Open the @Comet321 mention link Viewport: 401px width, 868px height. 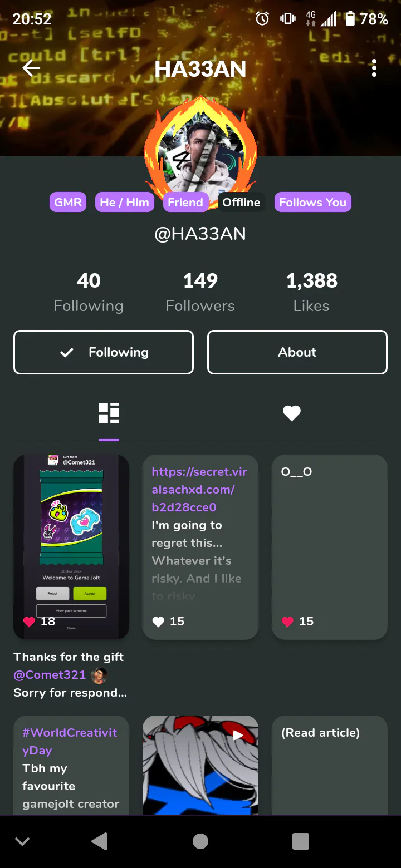coord(50,675)
